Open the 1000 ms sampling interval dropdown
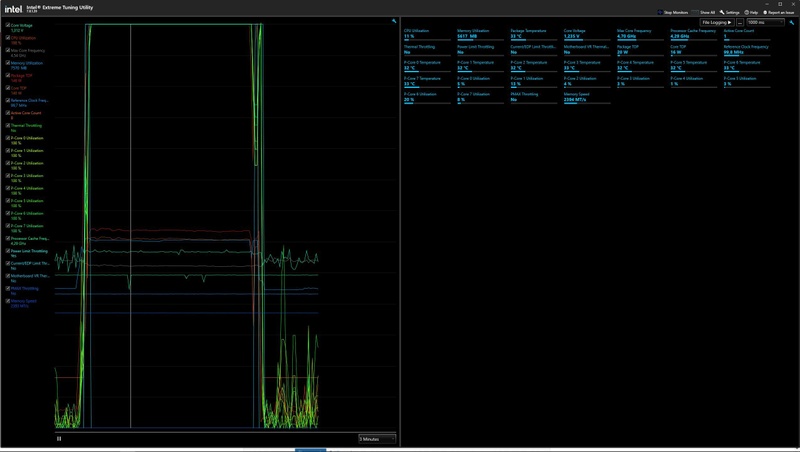The width and height of the screenshot is (800, 452). 765,22
